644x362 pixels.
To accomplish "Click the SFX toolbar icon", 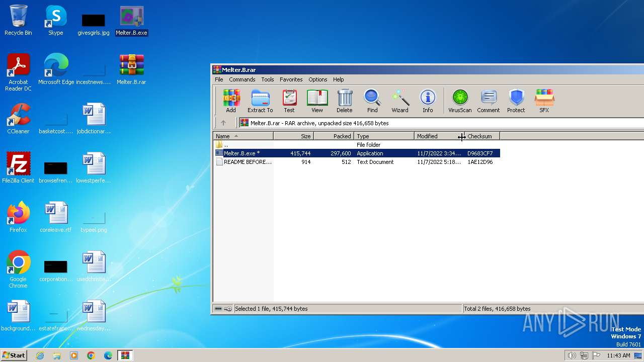I will (544, 101).
